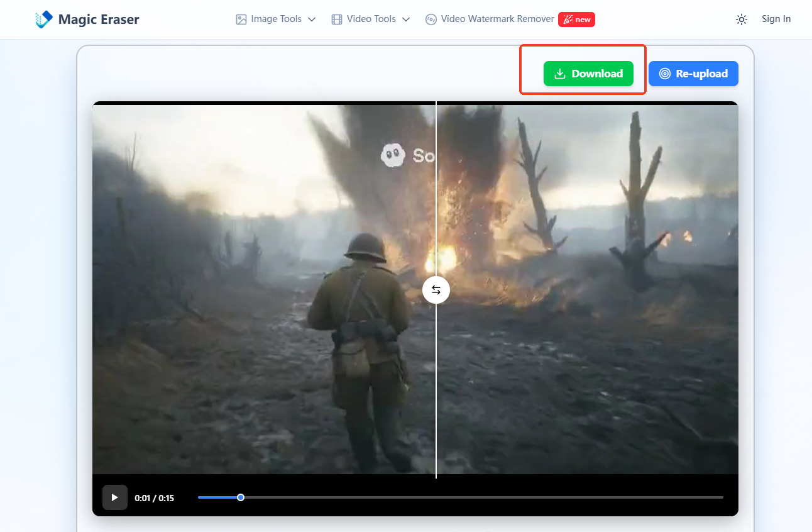Click the circular target icon on Re-upload

coord(664,74)
